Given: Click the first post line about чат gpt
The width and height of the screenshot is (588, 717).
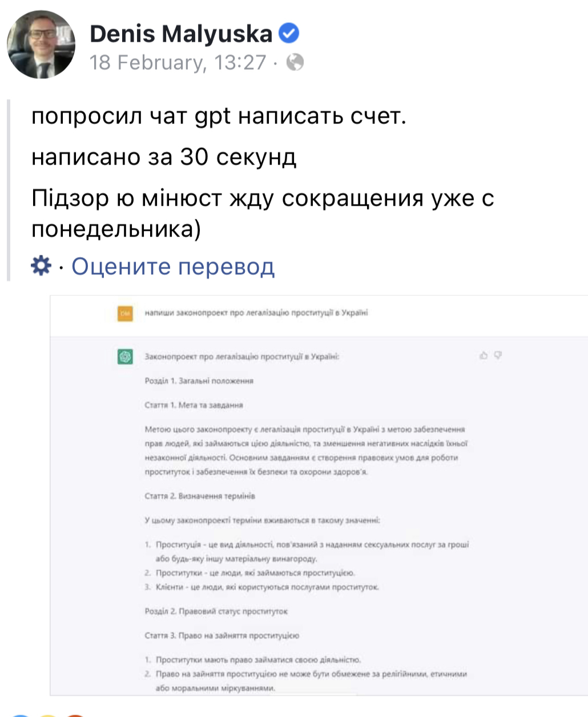Looking at the screenshot, I should [219, 116].
